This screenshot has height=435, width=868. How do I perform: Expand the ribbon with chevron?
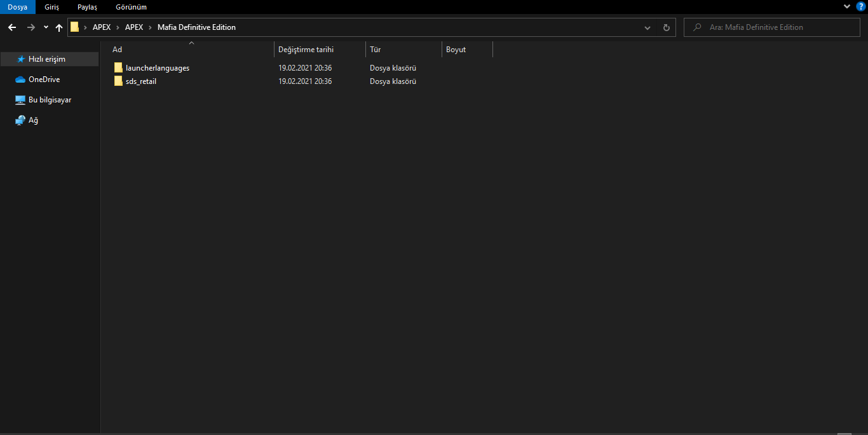point(846,6)
